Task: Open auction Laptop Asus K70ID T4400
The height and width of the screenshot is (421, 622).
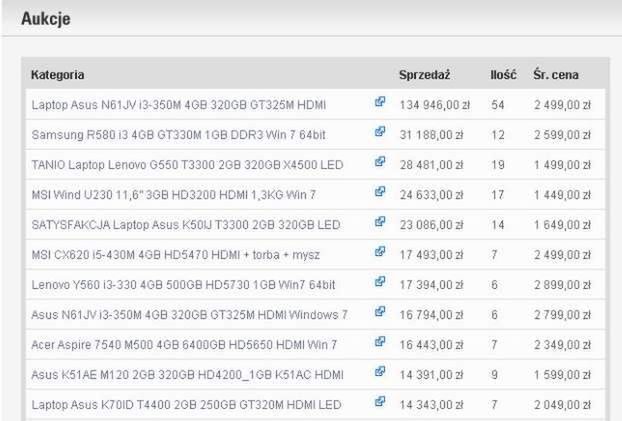Action: [186, 405]
